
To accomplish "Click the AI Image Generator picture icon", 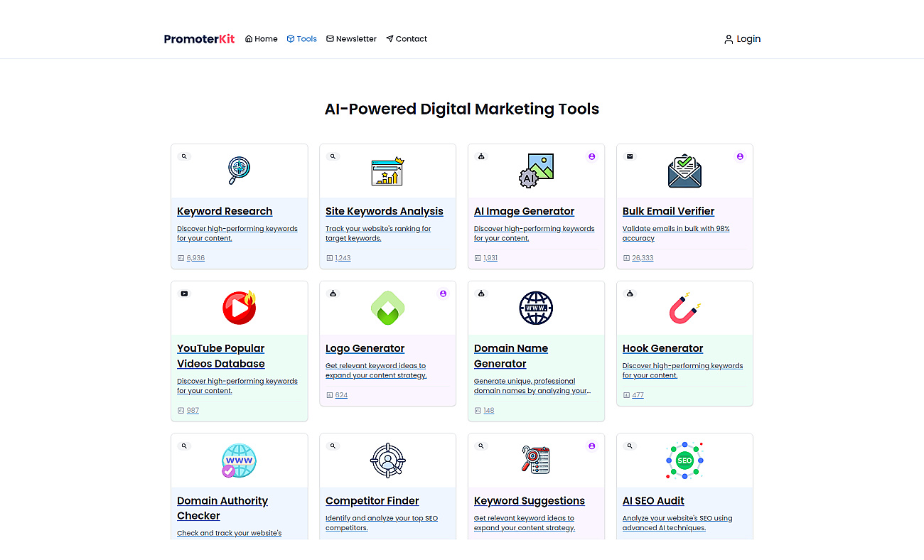I will point(536,171).
